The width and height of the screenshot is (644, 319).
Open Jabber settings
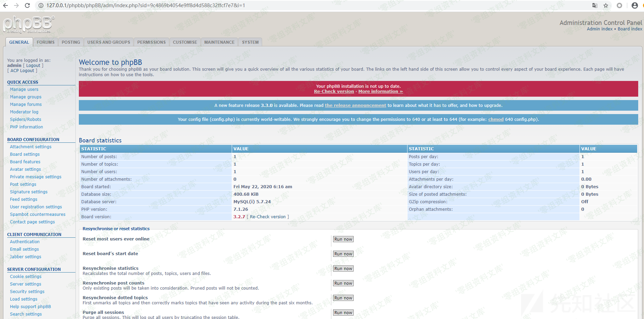click(x=26, y=257)
